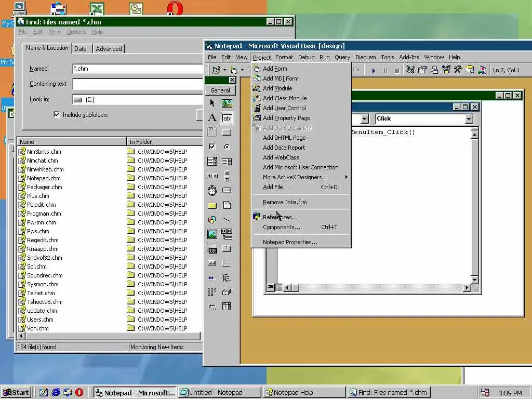Switch to Notepad Help on the taskbar
532x399 pixels.
304,393
